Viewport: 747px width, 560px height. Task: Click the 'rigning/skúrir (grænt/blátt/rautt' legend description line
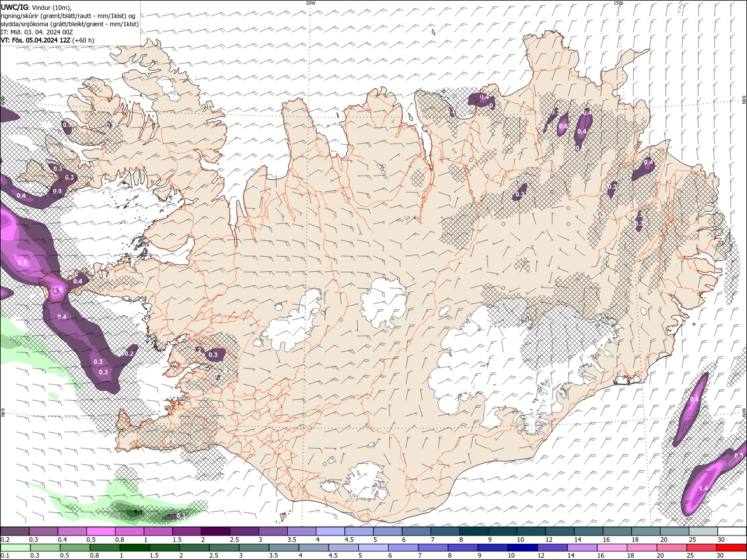coord(68,16)
